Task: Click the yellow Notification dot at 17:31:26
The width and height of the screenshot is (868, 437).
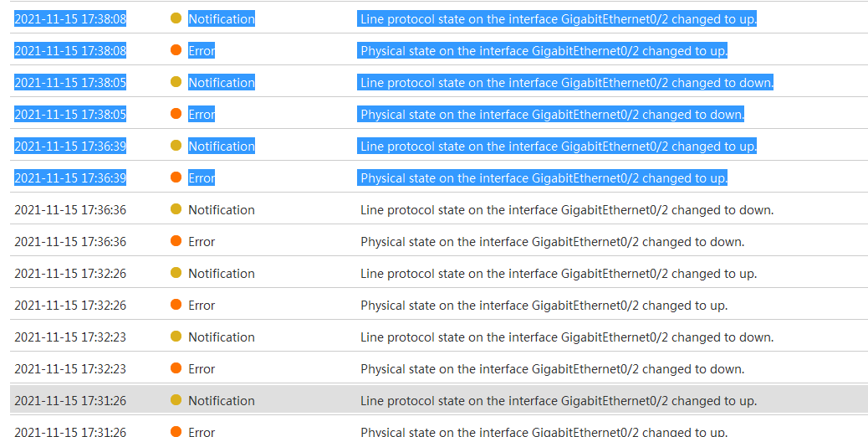Action: 176,400
